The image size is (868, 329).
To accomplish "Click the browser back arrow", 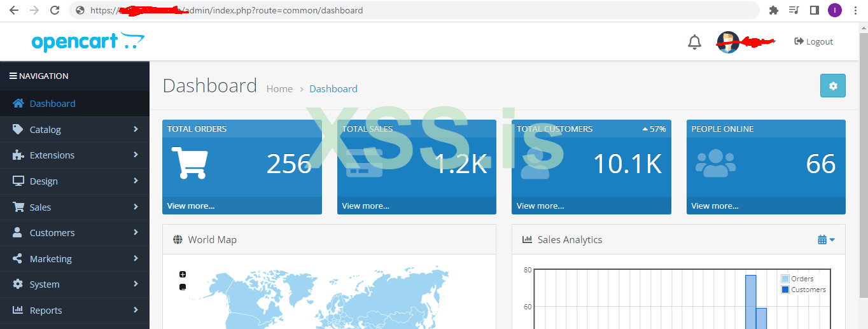I will (x=13, y=10).
